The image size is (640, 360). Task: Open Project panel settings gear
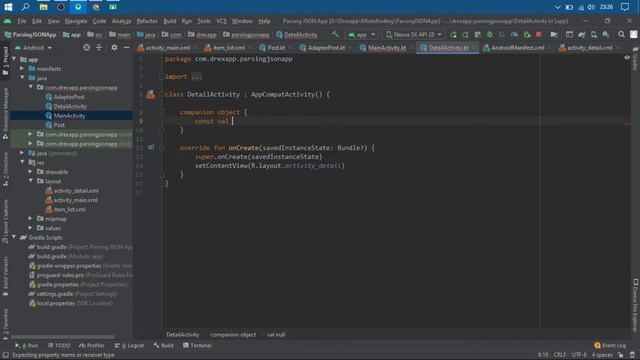(114, 48)
